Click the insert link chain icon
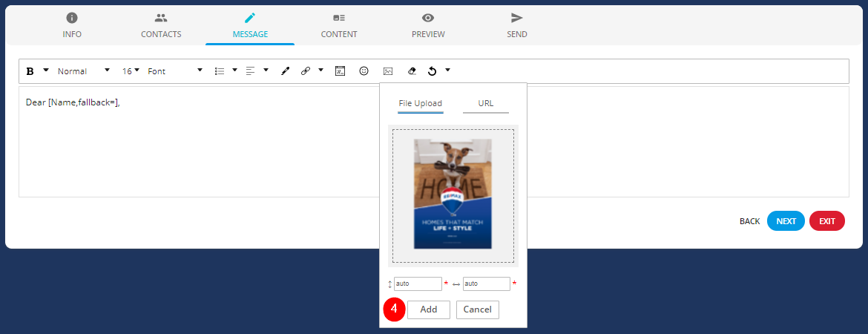 [x=306, y=71]
